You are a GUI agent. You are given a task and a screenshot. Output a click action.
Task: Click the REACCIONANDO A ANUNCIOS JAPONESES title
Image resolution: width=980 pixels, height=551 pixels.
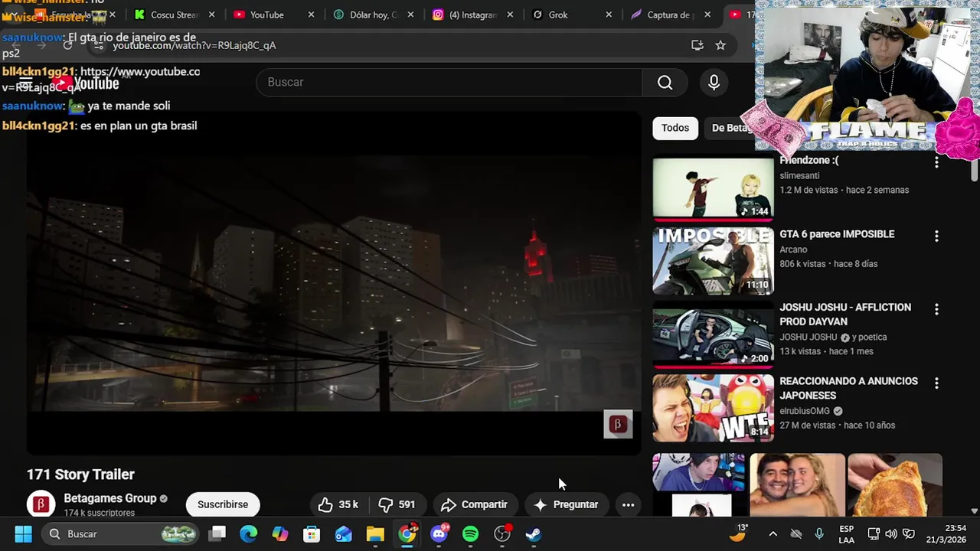[848, 388]
